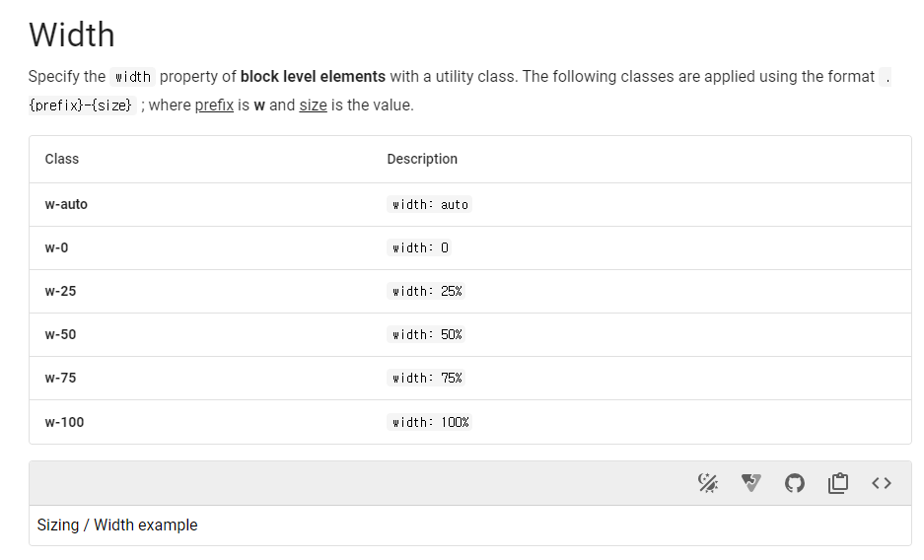Image resolution: width=924 pixels, height=560 pixels.
Task: Click the underlined word 'size'
Action: click(x=313, y=105)
